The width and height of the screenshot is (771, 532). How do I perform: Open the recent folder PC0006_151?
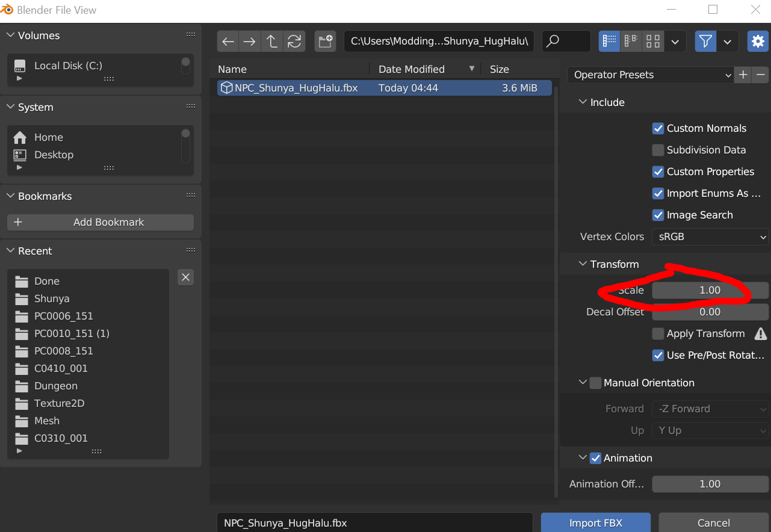click(63, 316)
